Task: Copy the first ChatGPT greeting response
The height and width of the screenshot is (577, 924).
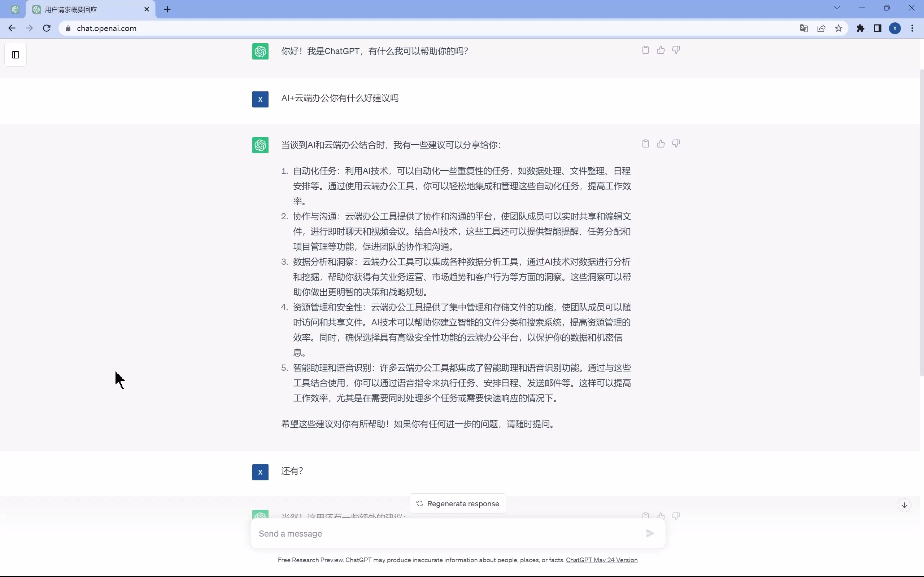Action: [x=645, y=50]
